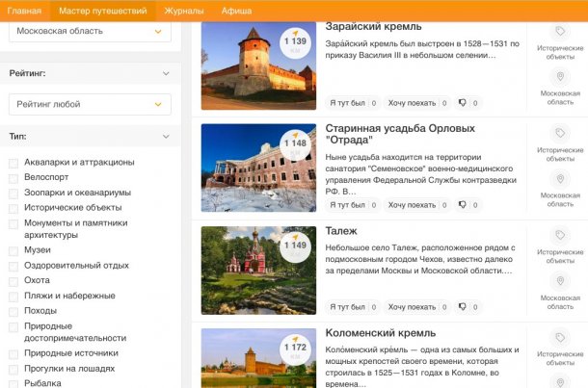
Task: Tick Исторические объекты checkbox
Action: tap(13, 208)
